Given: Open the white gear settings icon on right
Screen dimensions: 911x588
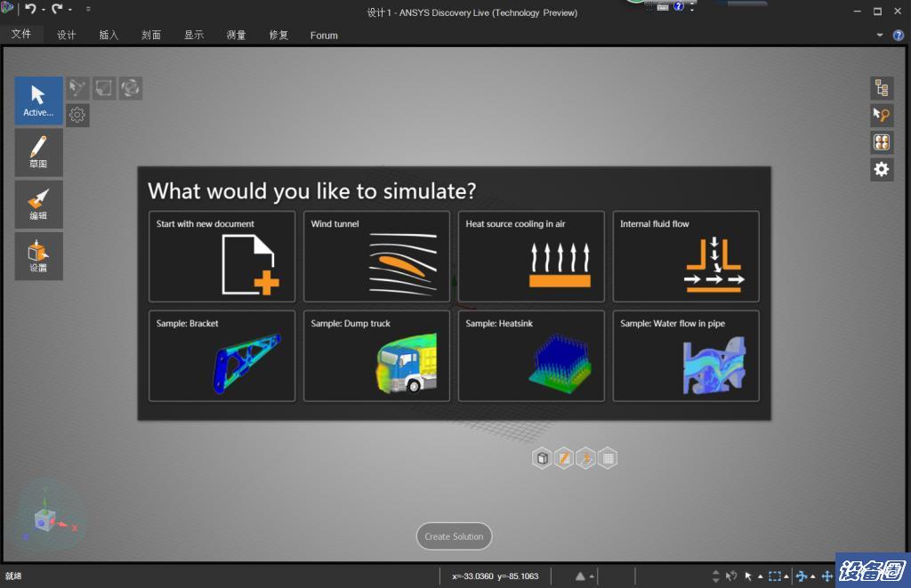Looking at the screenshot, I should tap(882, 169).
